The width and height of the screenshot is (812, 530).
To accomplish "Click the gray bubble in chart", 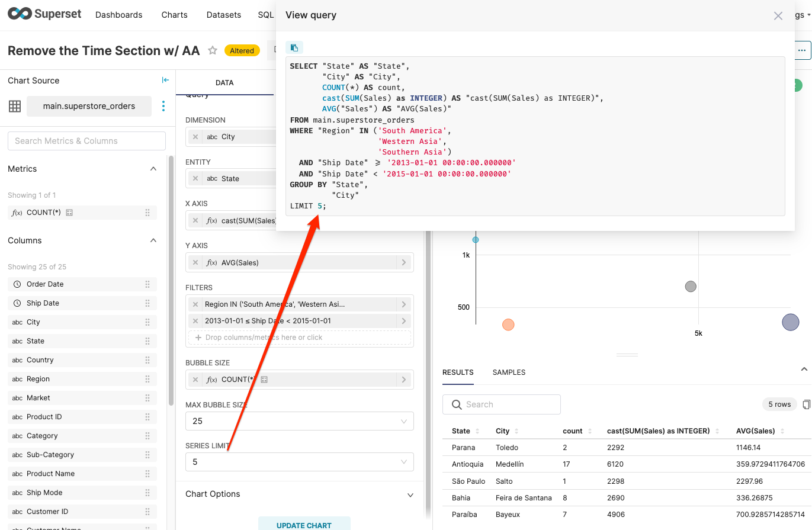I will point(691,287).
